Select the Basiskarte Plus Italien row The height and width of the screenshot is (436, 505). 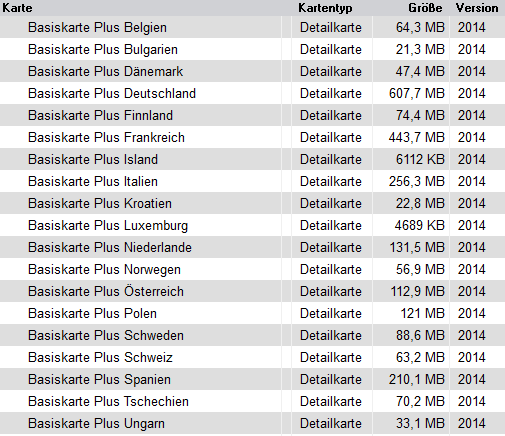[x=252, y=181]
